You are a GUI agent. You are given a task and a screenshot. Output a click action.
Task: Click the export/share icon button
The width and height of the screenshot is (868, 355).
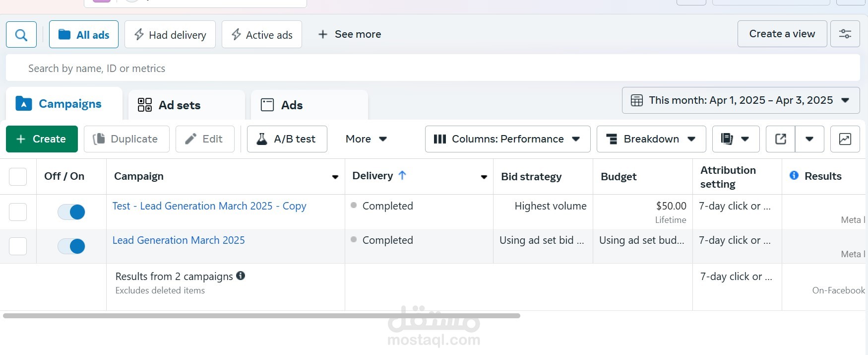pyautogui.click(x=781, y=139)
